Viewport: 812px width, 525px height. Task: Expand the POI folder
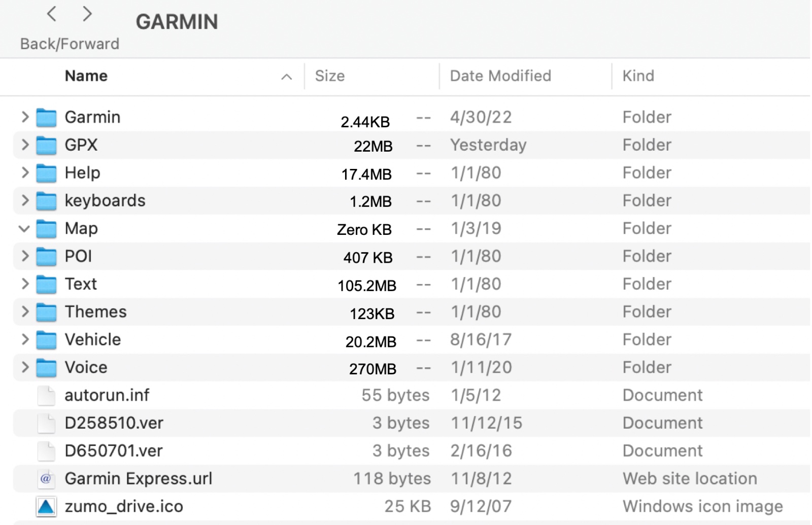pyautogui.click(x=24, y=256)
